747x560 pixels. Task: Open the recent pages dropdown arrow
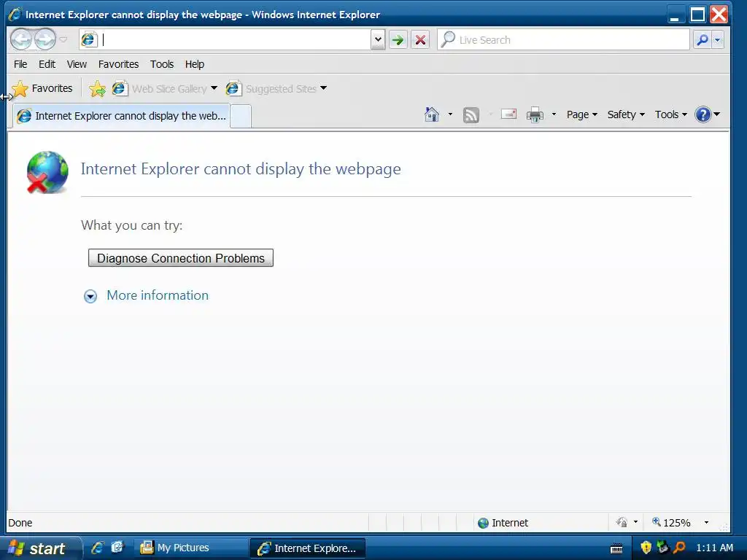coord(63,39)
